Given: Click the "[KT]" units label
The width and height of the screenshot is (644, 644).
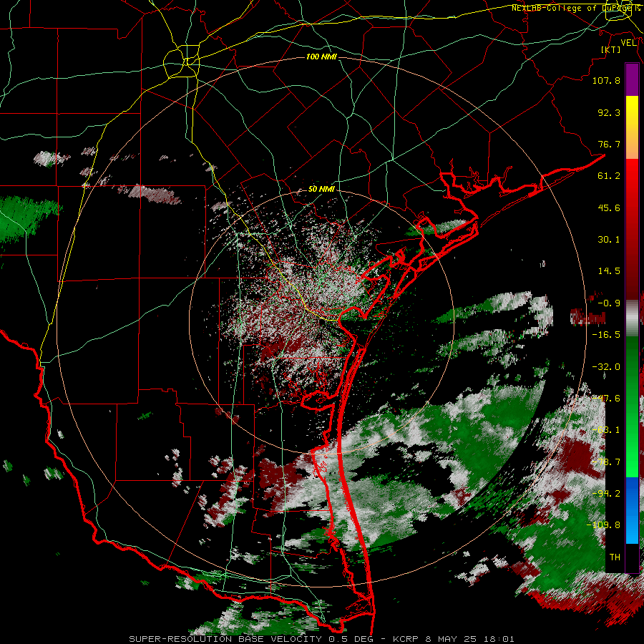Looking at the screenshot, I should [611, 49].
